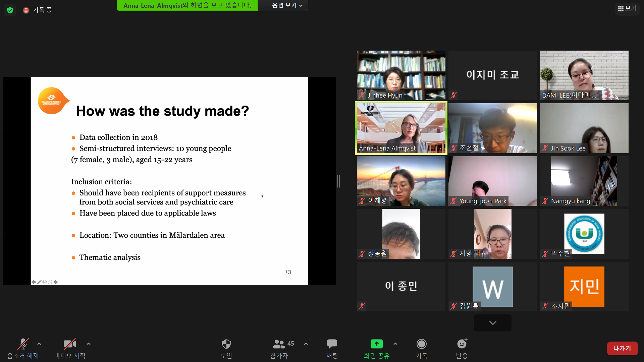
Task: Expand audio options caret next to mic
Action: tap(39, 344)
